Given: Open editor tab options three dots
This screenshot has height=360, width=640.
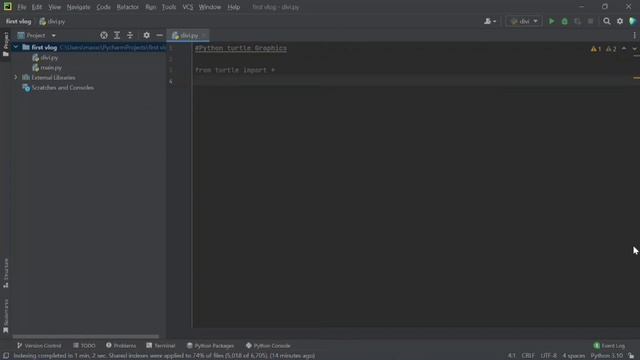Looking at the screenshot, I should tap(634, 36).
